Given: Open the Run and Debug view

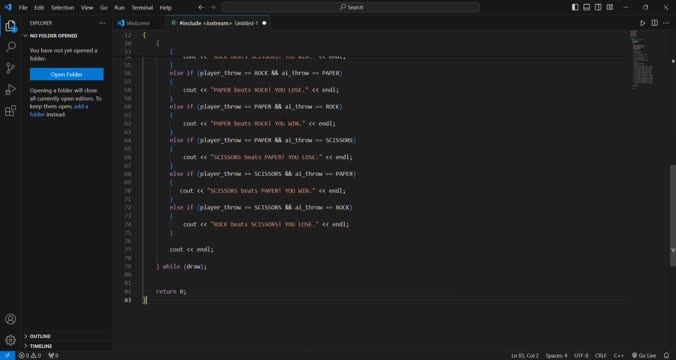Looking at the screenshot, I should pos(11,90).
